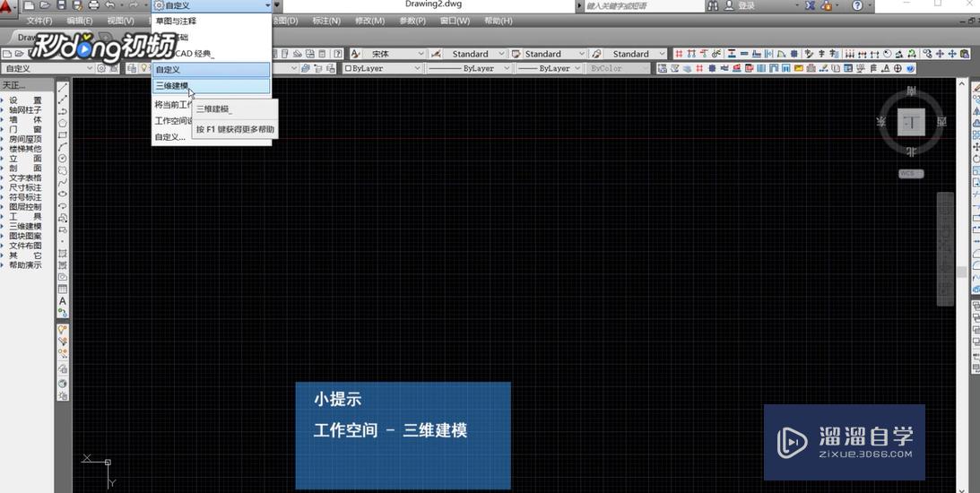Select the Multiline Text A tool

click(63, 301)
